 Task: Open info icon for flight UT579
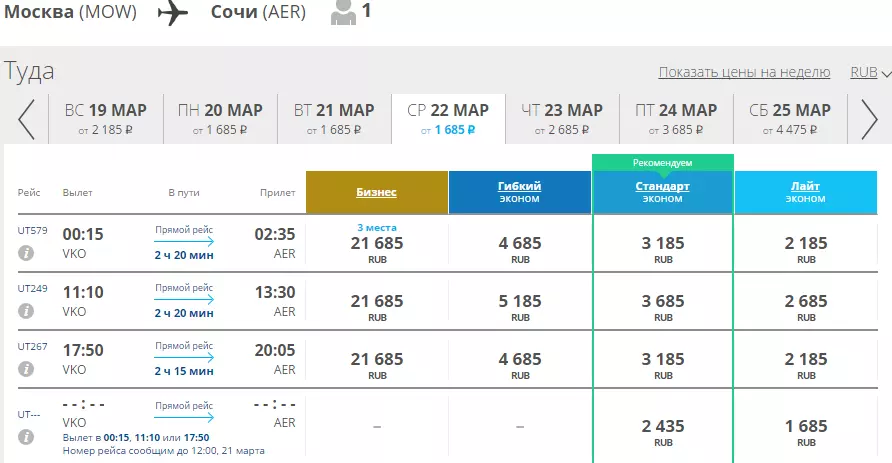click(26, 253)
